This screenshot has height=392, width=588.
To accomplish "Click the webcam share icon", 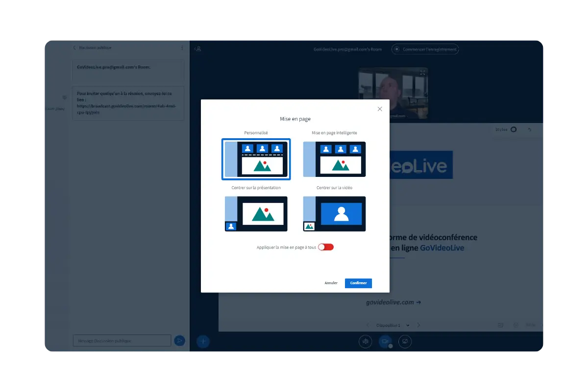I will pyautogui.click(x=385, y=342).
